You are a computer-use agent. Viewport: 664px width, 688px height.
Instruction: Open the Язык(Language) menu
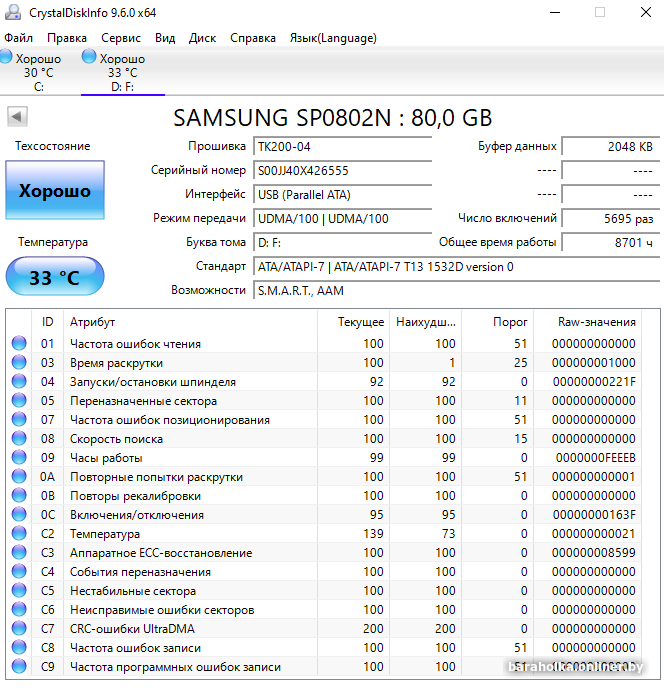[333, 38]
